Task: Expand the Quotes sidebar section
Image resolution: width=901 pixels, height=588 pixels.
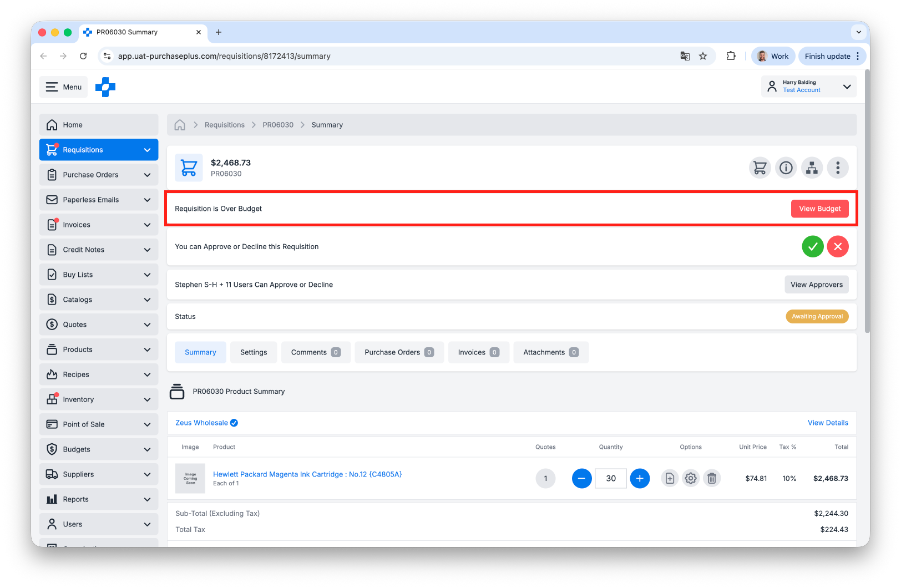Action: pos(99,325)
